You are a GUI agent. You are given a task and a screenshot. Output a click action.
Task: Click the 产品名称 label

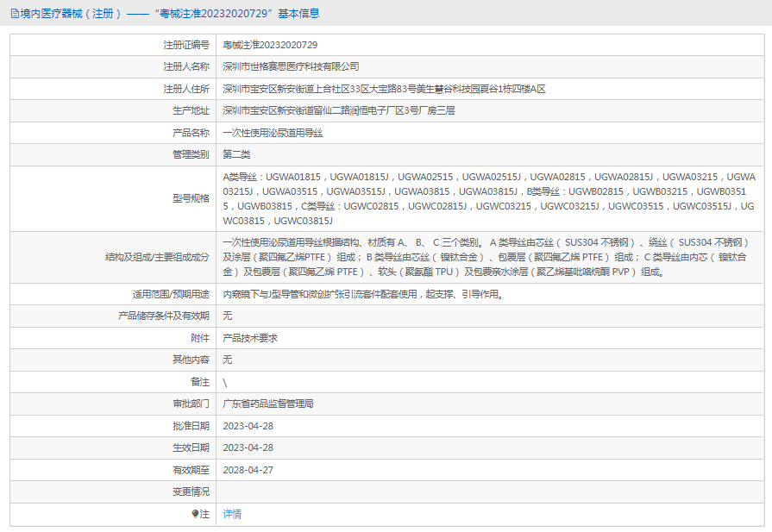pos(191,133)
